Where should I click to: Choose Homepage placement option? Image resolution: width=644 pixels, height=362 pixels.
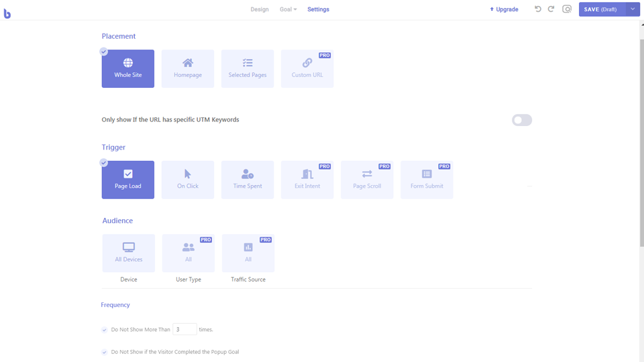[x=188, y=68]
